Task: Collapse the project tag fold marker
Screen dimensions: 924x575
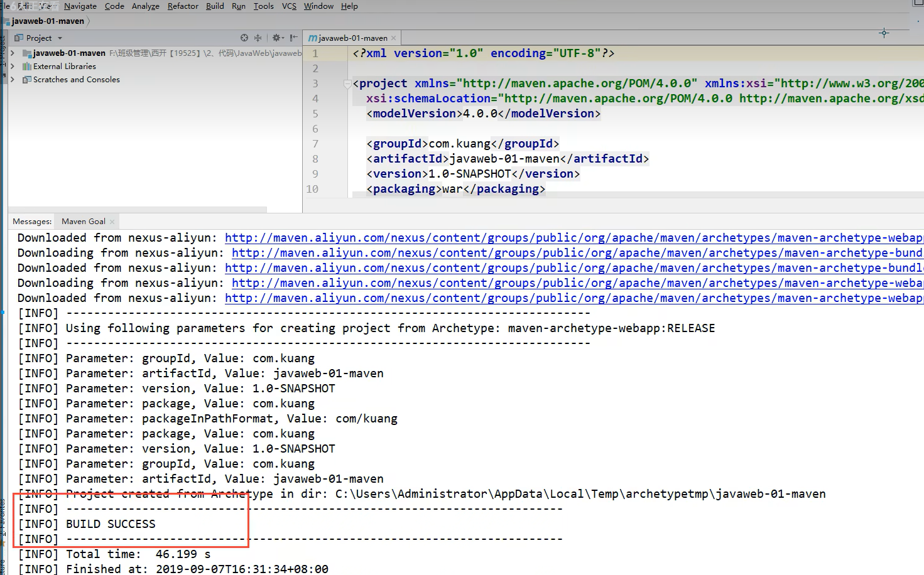Action: (347, 83)
